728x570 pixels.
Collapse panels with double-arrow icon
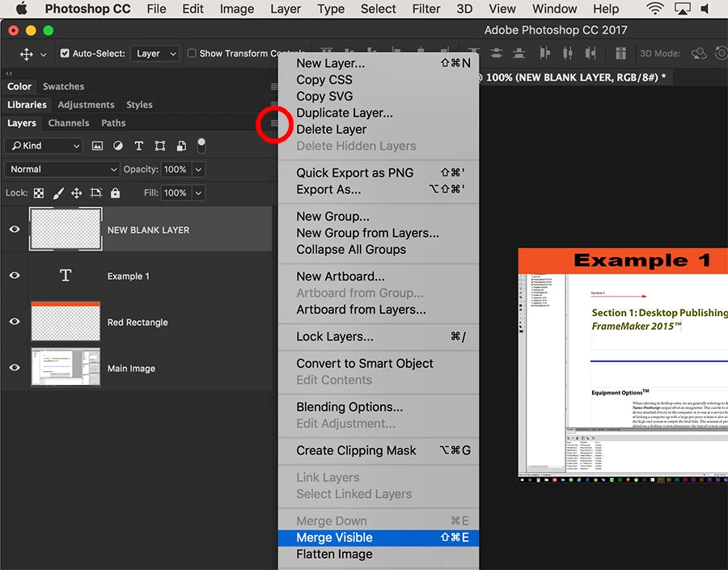[9, 74]
